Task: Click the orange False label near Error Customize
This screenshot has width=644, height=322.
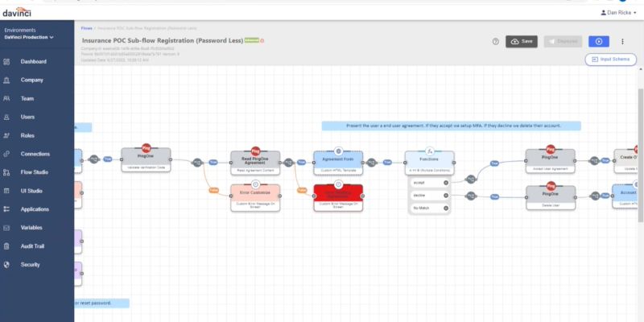Action: pyautogui.click(x=213, y=190)
